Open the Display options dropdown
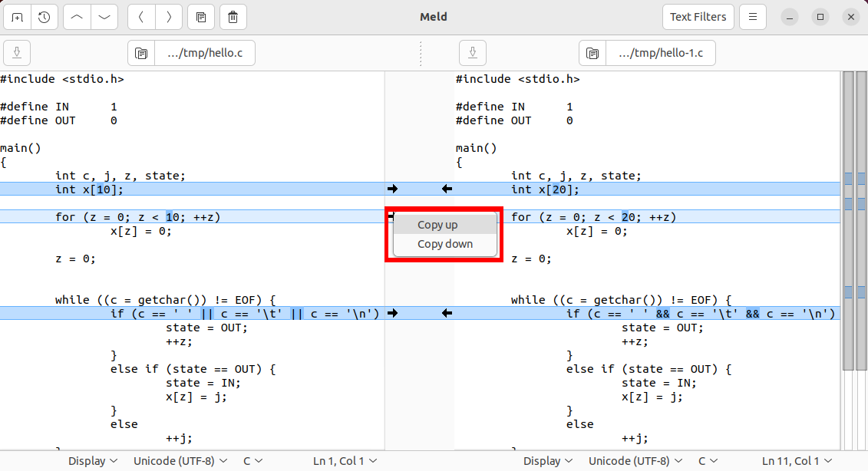 pos(92,460)
